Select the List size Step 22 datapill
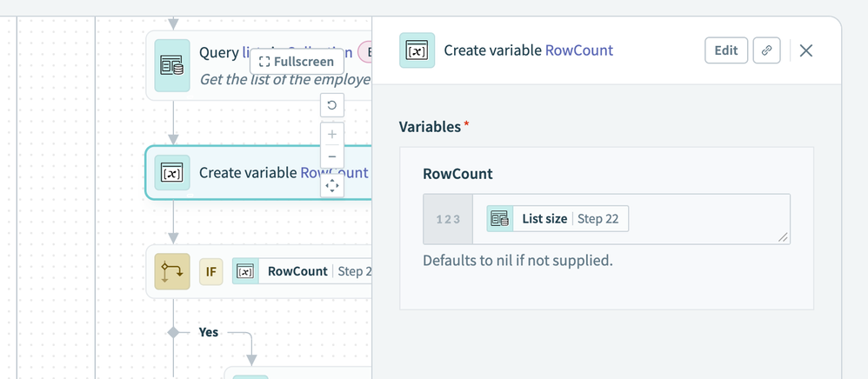Screen dimensions: 868x379 (557, 219)
